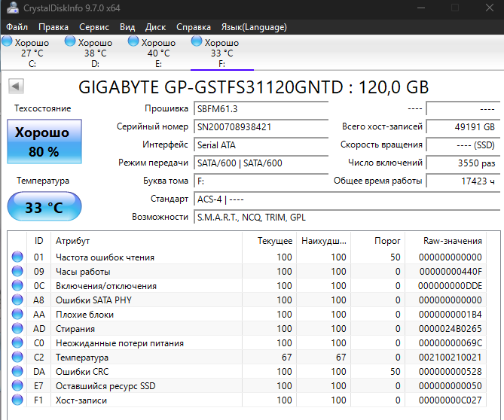
Task: Click the serial number field SN200708938421
Action: click(x=261, y=127)
